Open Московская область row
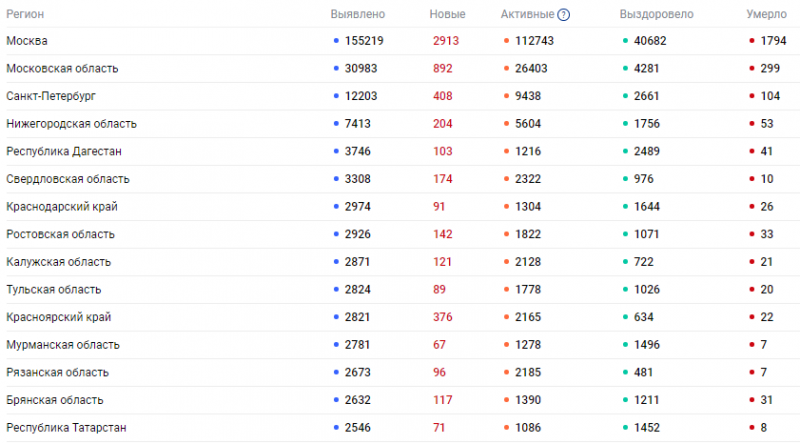 400,68
